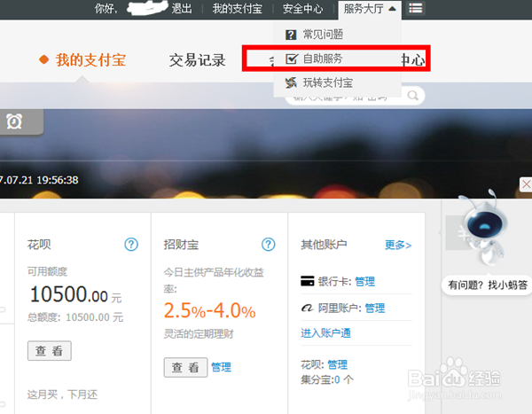Select 自助服务 from the dropdown
The width and height of the screenshot is (532, 414).
click(323, 59)
